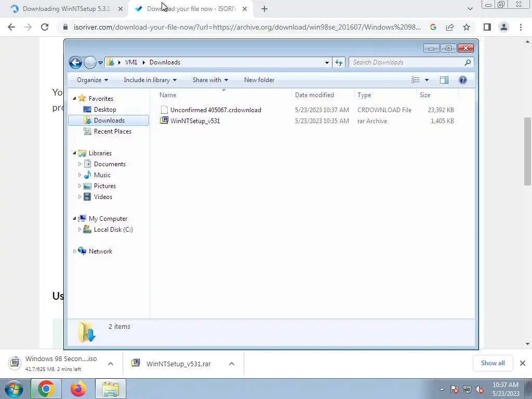Image resolution: width=532 pixels, height=399 pixels.
Task: Click the New folder button
Action: (x=259, y=80)
